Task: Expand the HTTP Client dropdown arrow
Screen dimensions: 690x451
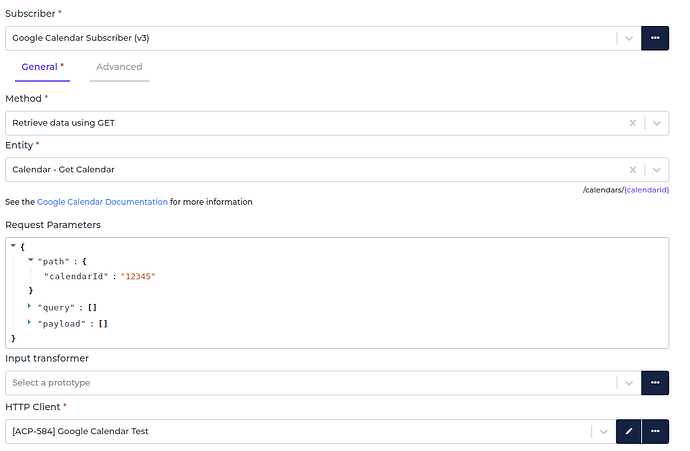Action: point(603,431)
